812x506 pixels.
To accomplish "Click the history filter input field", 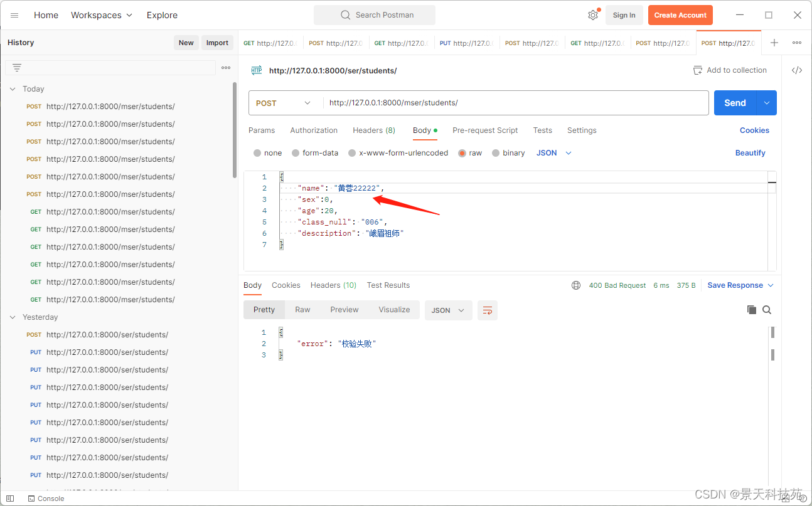I will pyautogui.click(x=110, y=68).
